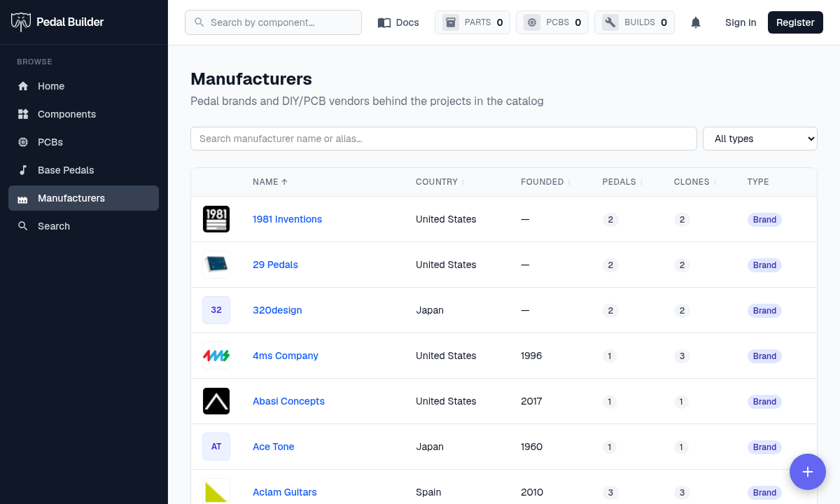Open the 4ms Company link
Screen dimensions: 840x504
coord(286,356)
